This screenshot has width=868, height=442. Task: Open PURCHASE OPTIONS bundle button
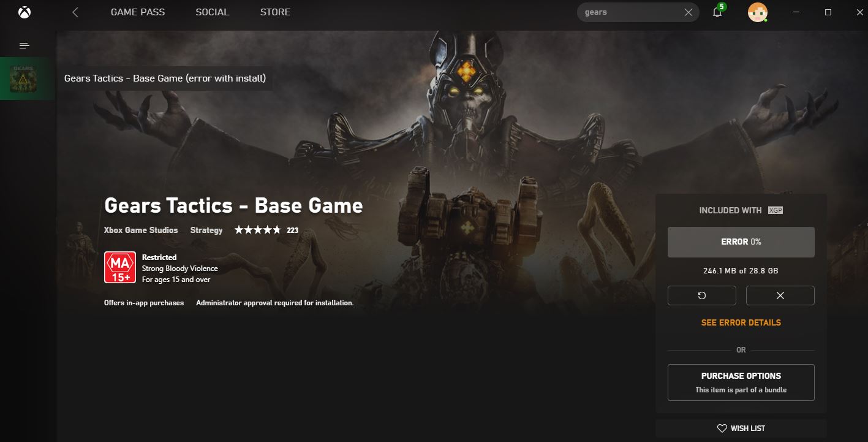coord(741,383)
